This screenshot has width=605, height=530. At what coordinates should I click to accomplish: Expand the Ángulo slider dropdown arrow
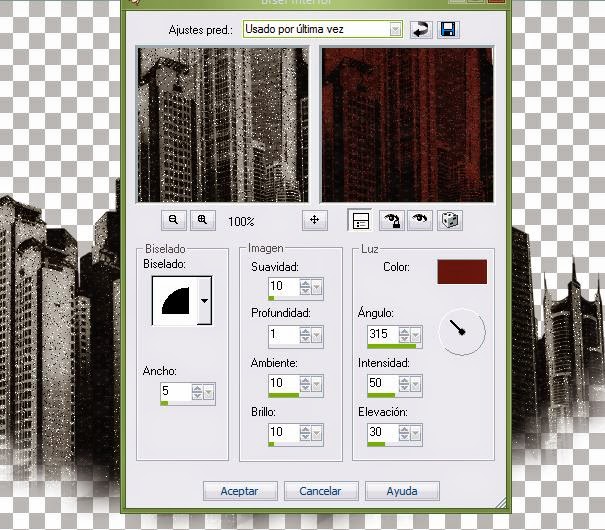416,336
